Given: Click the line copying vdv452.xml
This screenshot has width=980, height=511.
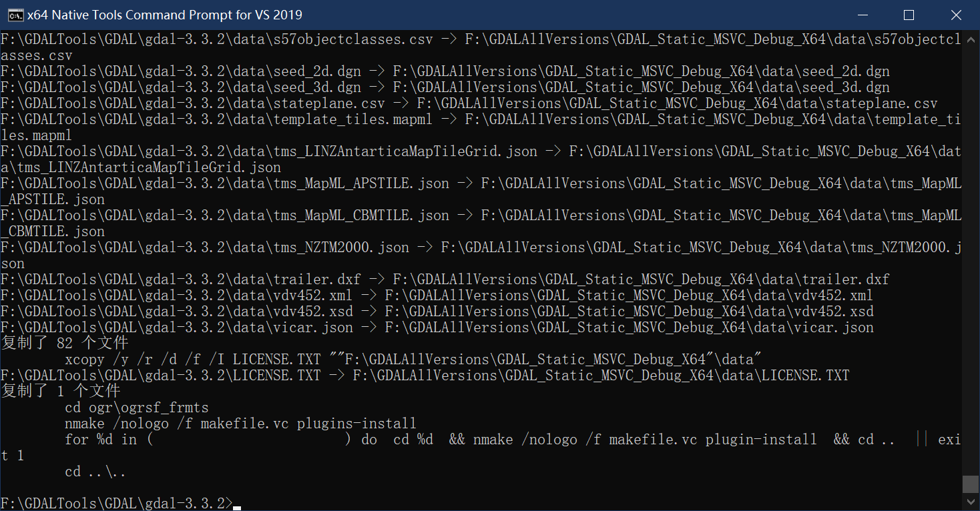Looking at the screenshot, I should pos(437,295).
